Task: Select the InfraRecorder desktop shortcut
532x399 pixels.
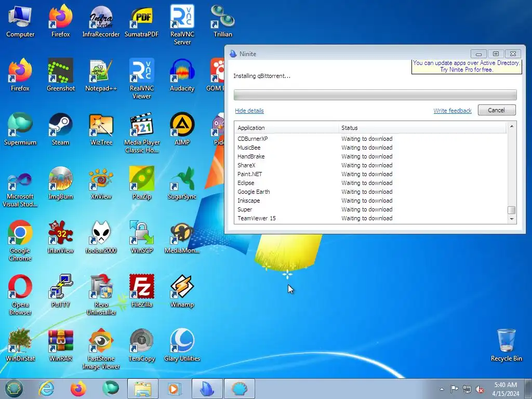Action: click(101, 22)
